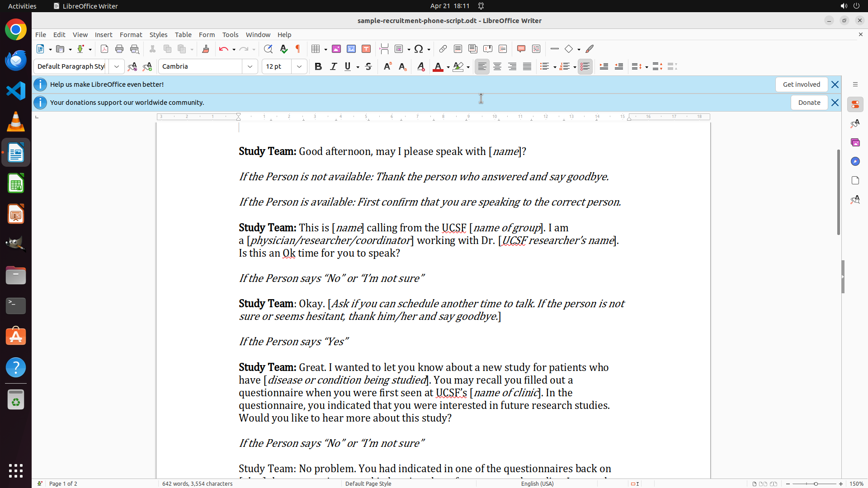Toggle italic formatting

click(x=333, y=66)
